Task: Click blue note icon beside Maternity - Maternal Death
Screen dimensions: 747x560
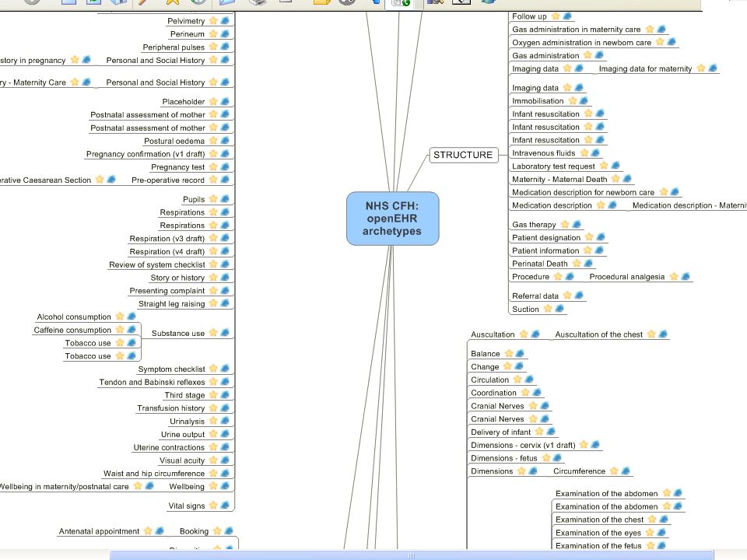Action: tap(627, 179)
